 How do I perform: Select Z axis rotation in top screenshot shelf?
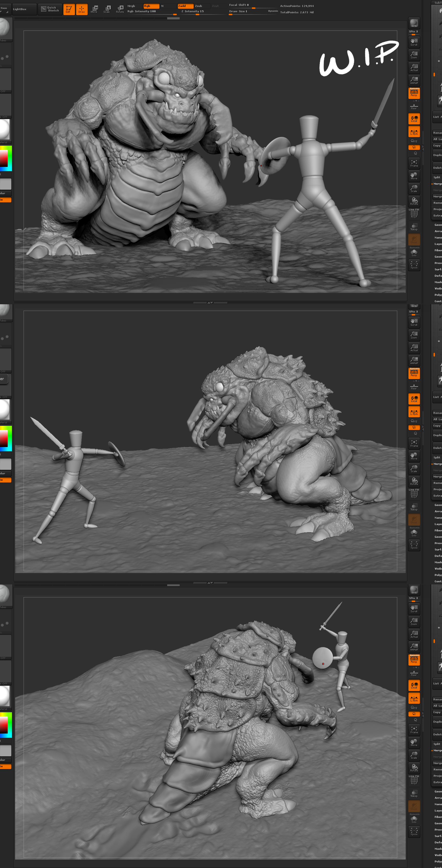(x=416, y=153)
